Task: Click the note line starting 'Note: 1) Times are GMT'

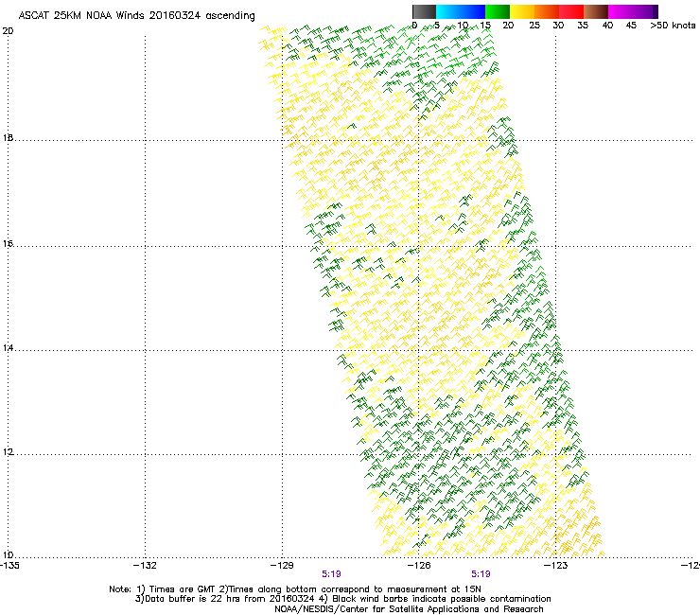Action: (295, 589)
